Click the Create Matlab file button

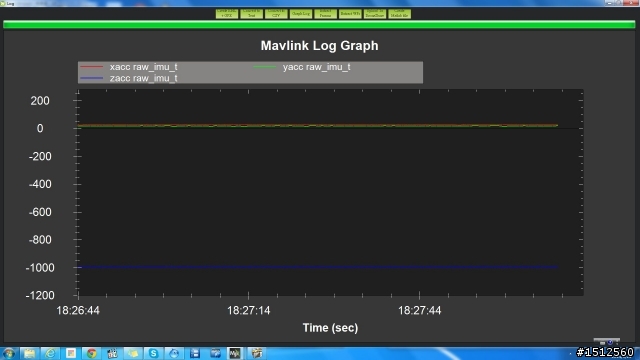point(399,14)
